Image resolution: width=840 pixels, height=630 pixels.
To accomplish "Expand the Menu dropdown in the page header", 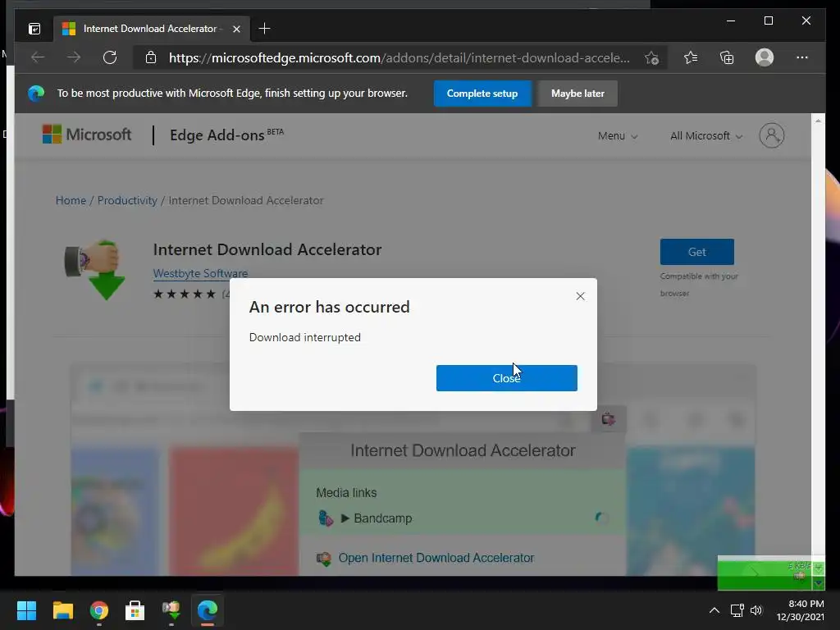I will click(618, 136).
